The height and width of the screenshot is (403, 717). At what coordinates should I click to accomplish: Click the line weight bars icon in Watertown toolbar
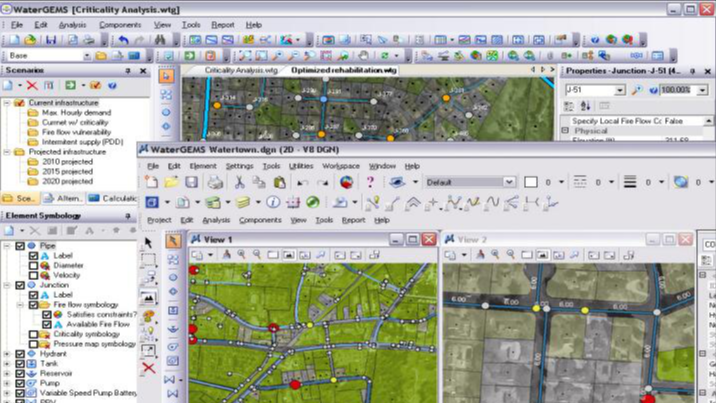coord(630,182)
